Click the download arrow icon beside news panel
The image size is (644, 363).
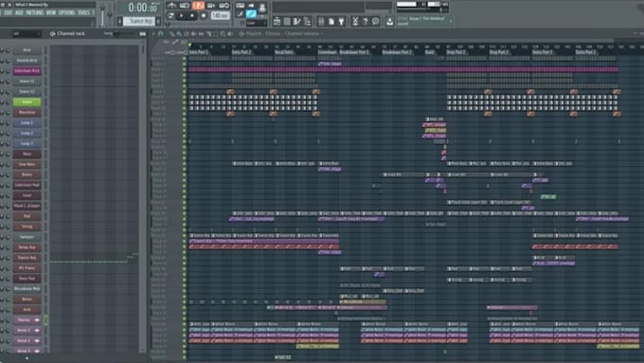(389, 22)
